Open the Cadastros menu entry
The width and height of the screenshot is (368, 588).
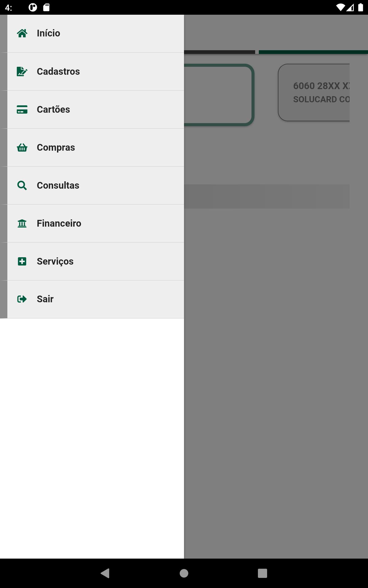click(96, 72)
